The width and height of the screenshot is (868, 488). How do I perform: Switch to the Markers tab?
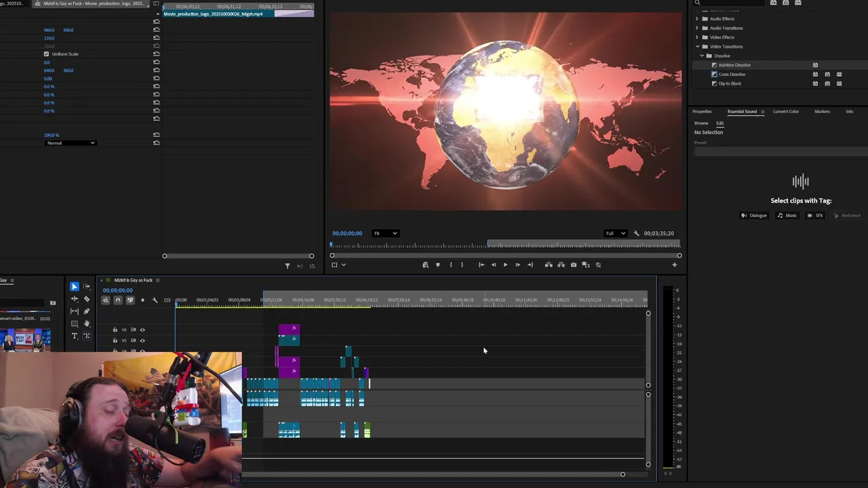coord(822,112)
